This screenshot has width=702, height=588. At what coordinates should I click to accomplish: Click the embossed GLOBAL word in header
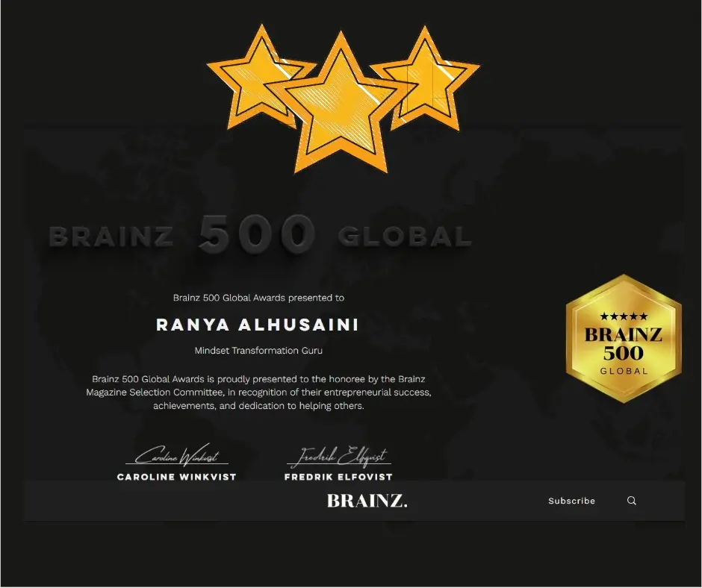coord(405,237)
